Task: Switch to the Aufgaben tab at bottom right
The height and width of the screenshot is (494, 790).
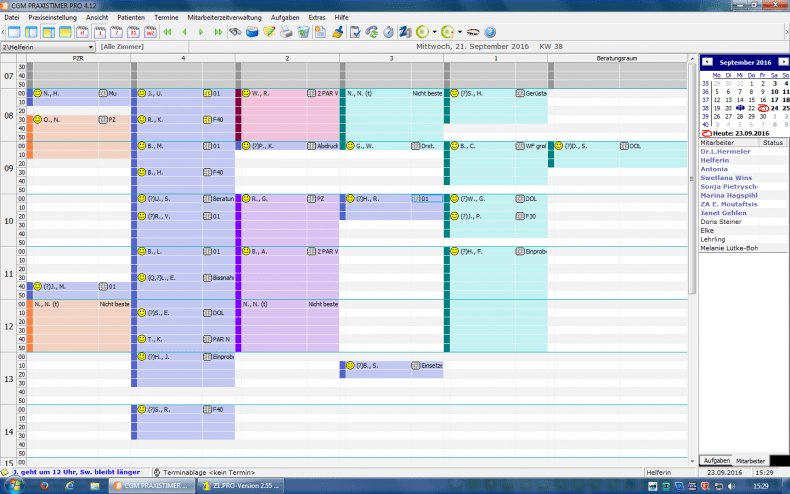Action: [716, 461]
